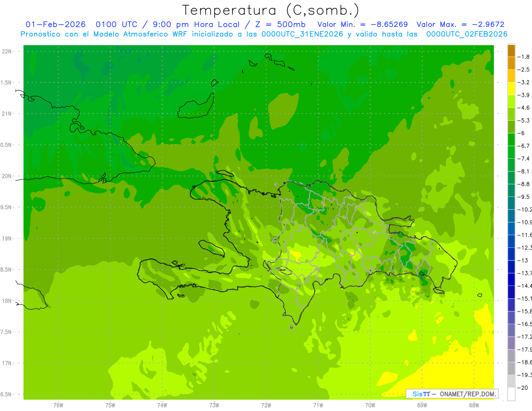Click the '-2.5' colorbar value
This screenshot has width=532, height=411.
(524, 70)
